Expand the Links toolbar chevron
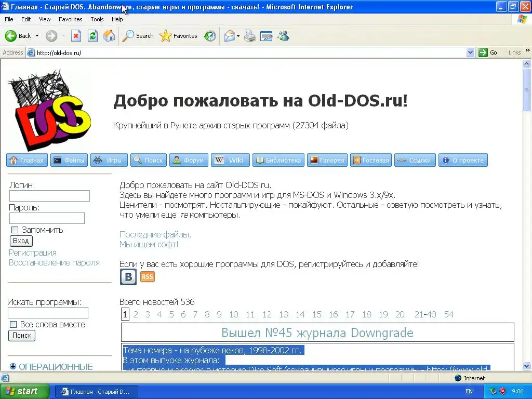Screen dimensions: 532x399 tap(528, 50)
